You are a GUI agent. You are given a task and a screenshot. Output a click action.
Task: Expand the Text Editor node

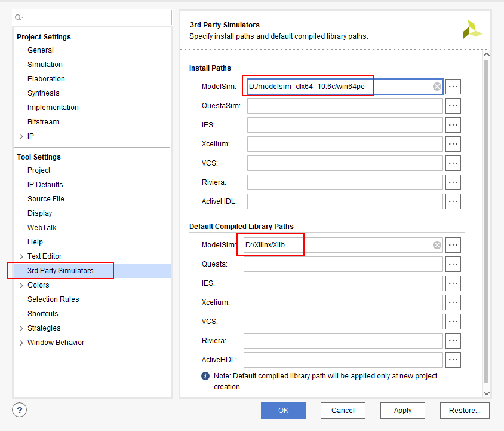coord(21,256)
